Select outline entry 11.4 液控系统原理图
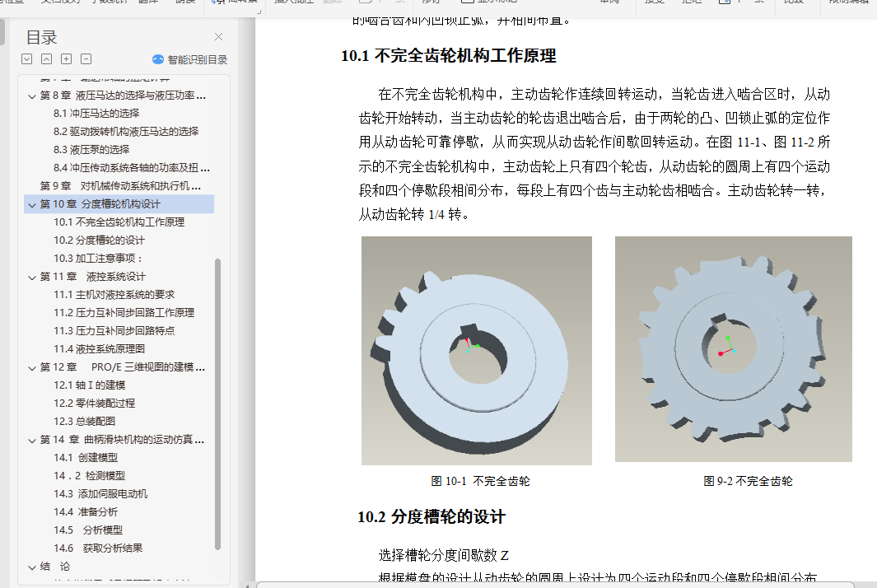 click(99, 348)
